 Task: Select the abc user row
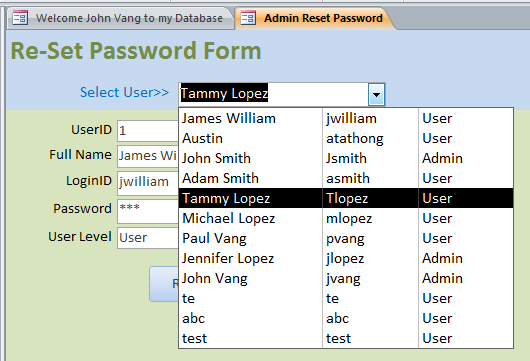(x=346, y=318)
